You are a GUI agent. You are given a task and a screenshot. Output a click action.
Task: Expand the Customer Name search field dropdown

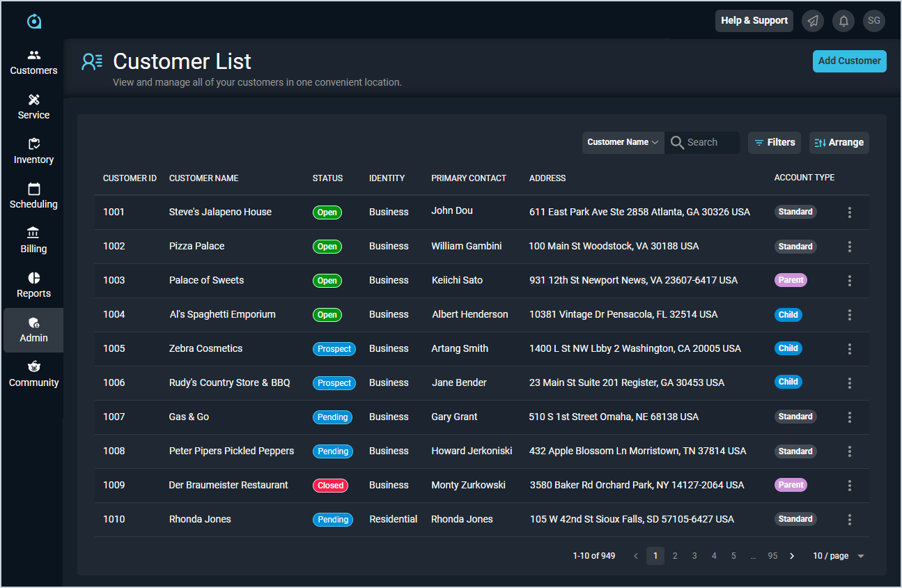click(623, 142)
